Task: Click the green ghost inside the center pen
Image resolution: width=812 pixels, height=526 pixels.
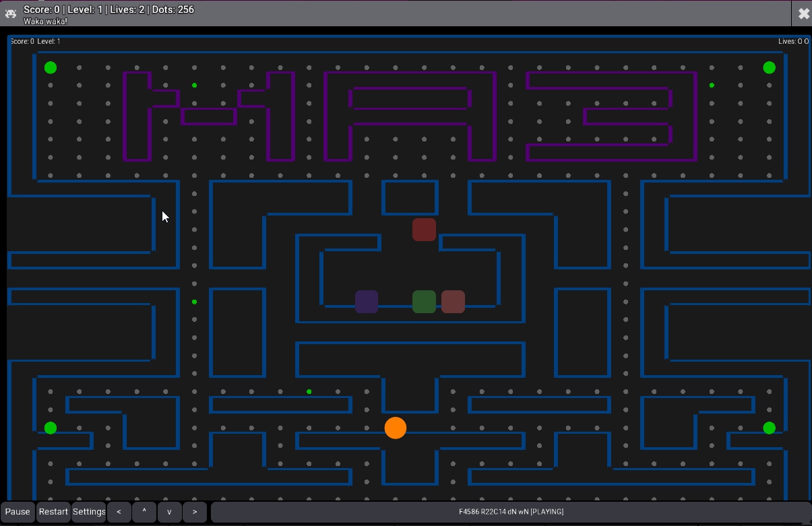Action: [424, 302]
